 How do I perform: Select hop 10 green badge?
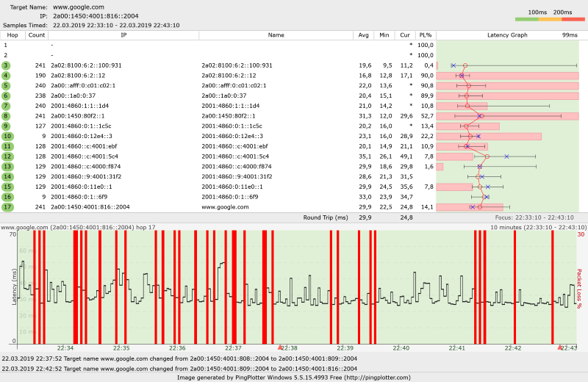coord(7,137)
